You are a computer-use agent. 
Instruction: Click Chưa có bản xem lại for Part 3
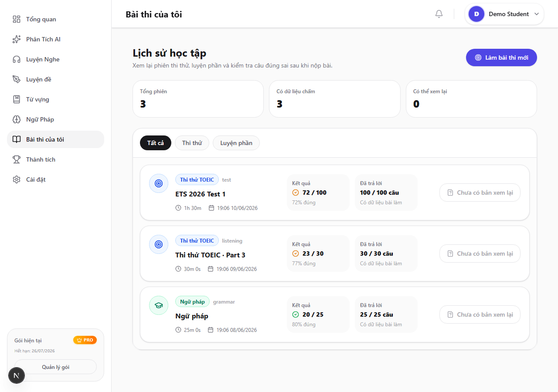480,253
